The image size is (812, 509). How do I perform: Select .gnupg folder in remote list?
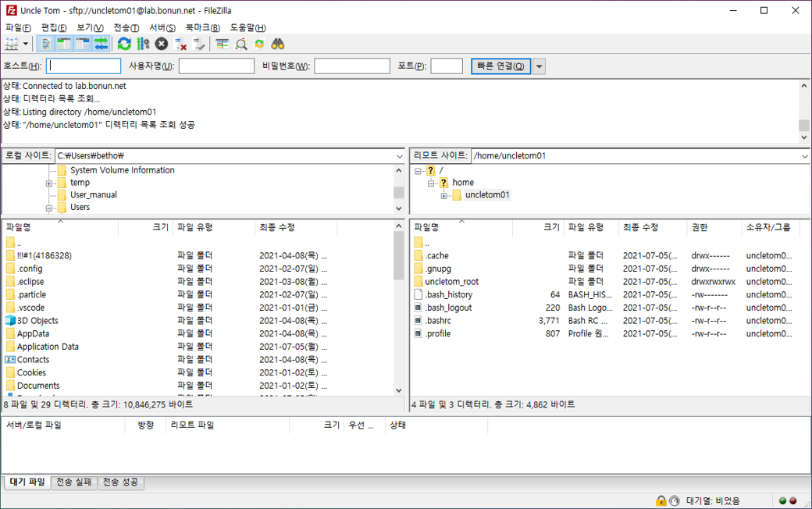(x=437, y=269)
